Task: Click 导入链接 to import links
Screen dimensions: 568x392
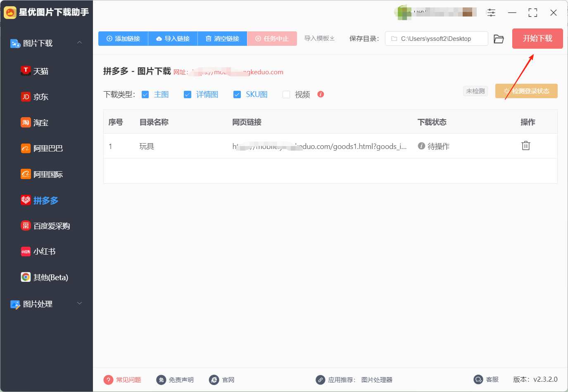Action: click(x=173, y=38)
